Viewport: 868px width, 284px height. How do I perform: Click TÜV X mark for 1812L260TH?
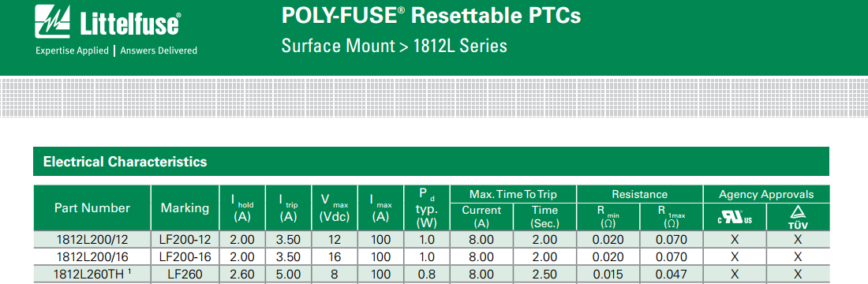[x=798, y=274]
